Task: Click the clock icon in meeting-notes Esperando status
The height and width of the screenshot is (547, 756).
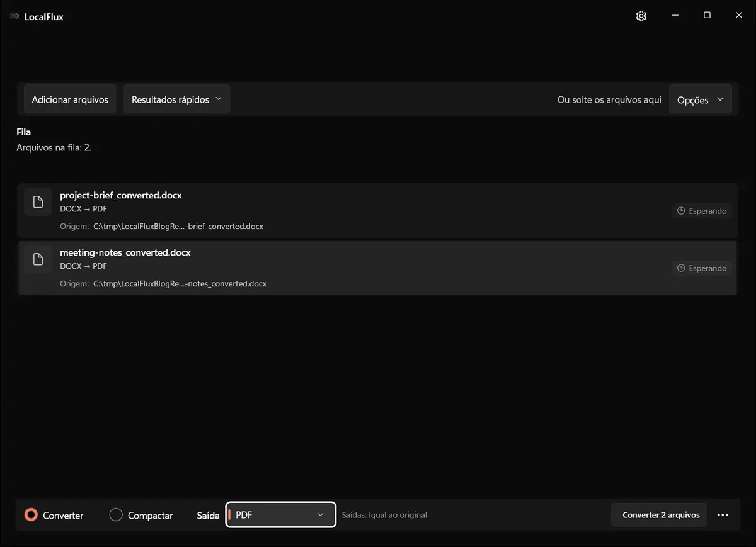Action: (x=681, y=268)
